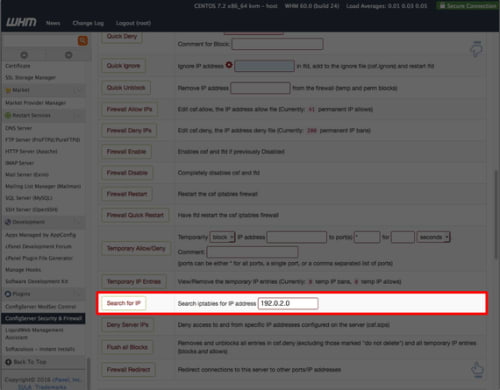Image resolution: width=500 pixels, height=390 pixels.
Task: Click the Temporary Allow/Deny button
Action: click(136, 248)
